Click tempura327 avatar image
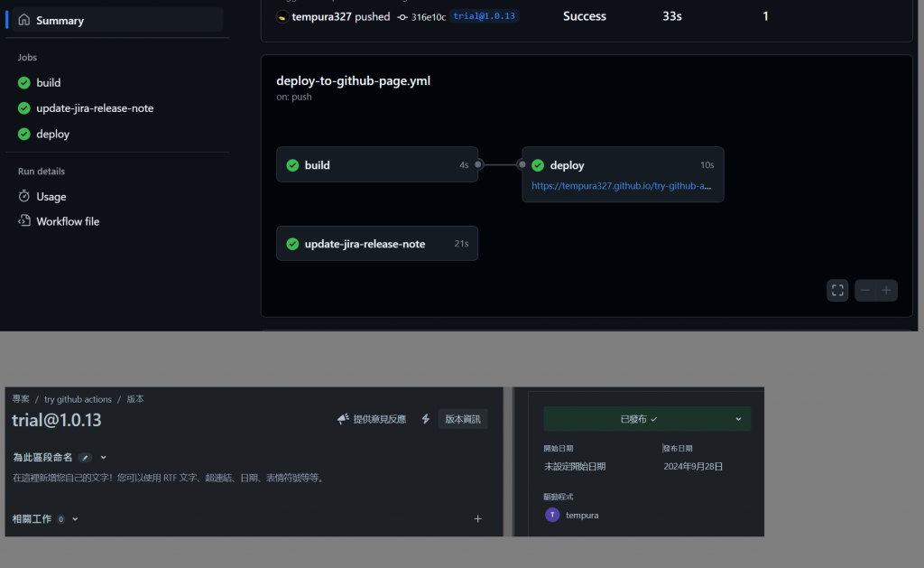 click(x=282, y=16)
